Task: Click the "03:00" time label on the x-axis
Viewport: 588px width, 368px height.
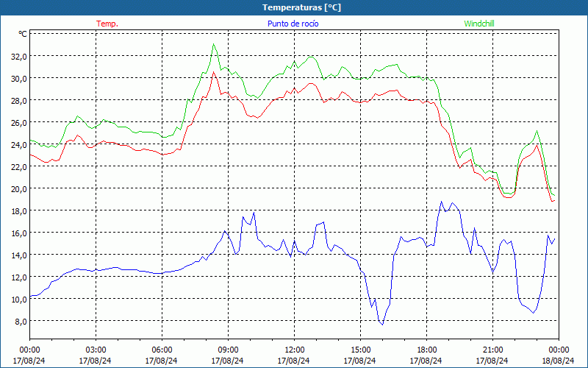Action: 96,350
